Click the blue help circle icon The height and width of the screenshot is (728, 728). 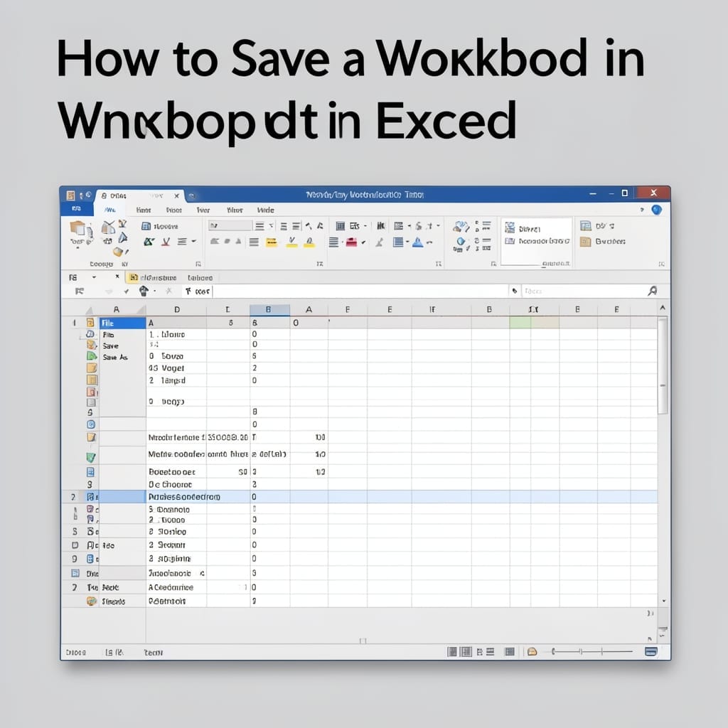click(x=656, y=210)
